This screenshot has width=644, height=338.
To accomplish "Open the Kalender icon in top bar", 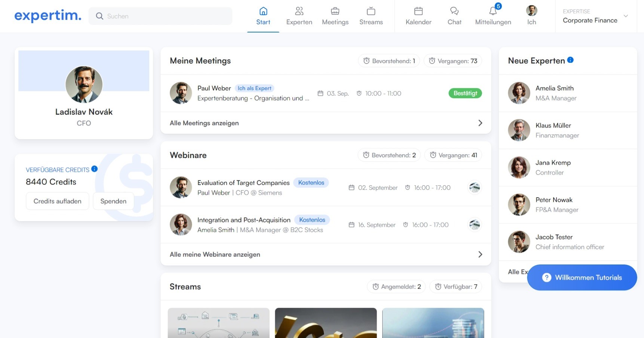I will pyautogui.click(x=418, y=11).
